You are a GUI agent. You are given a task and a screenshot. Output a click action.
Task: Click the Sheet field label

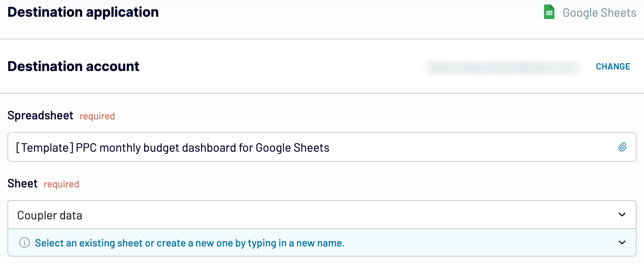(x=23, y=183)
